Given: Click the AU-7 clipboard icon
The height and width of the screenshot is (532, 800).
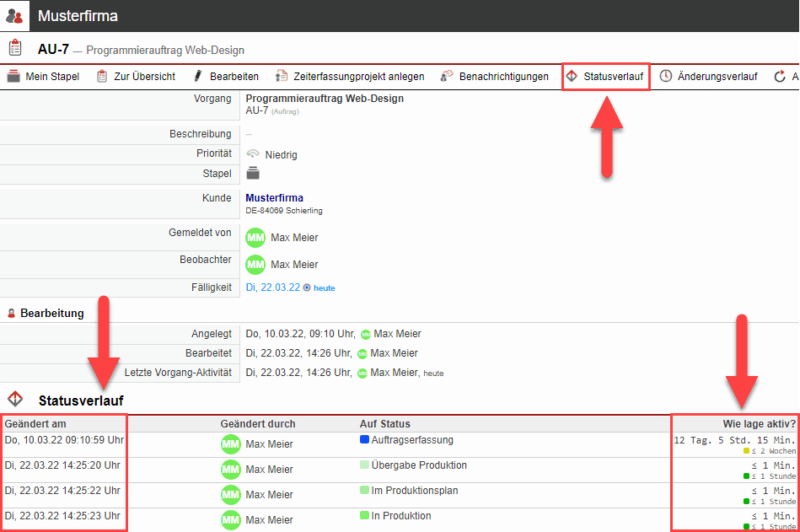Looking at the screenshot, I should [x=15, y=48].
